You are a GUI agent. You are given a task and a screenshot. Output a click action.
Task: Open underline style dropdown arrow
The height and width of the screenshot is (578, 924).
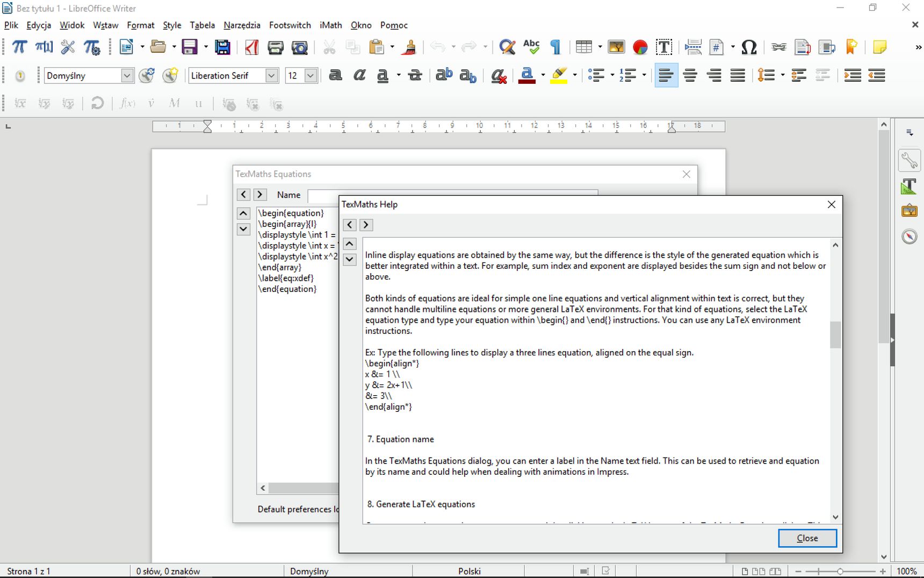[x=398, y=75]
